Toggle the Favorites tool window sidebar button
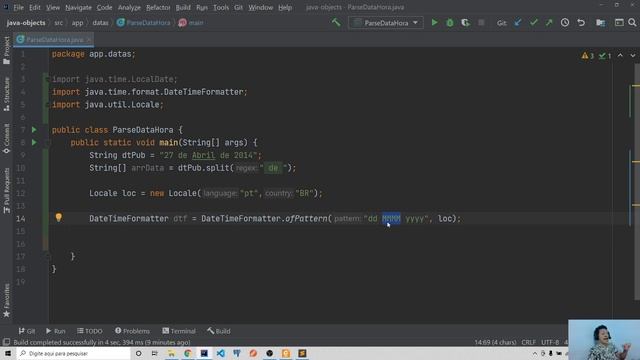640x360 pixels. click(7, 301)
